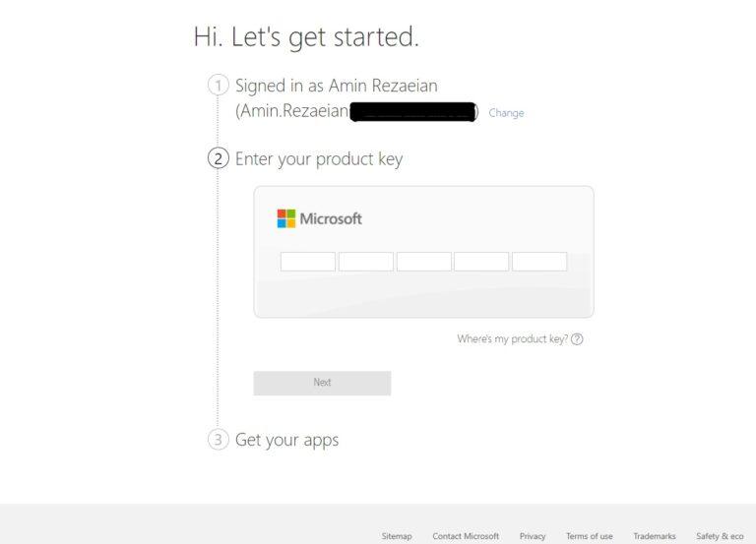This screenshot has width=756, height=544.
Task: Click the "Get your apps" step label
Action: coord(286,440)
